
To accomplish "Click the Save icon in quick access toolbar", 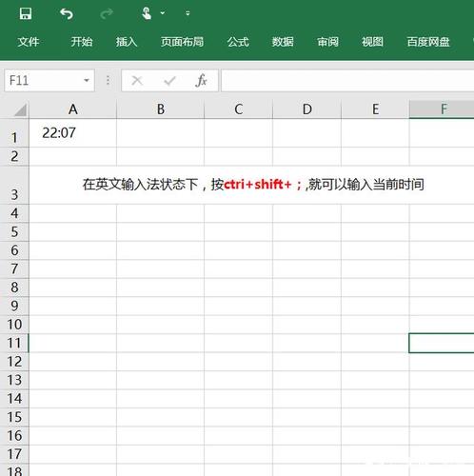I will click(26, 14).
